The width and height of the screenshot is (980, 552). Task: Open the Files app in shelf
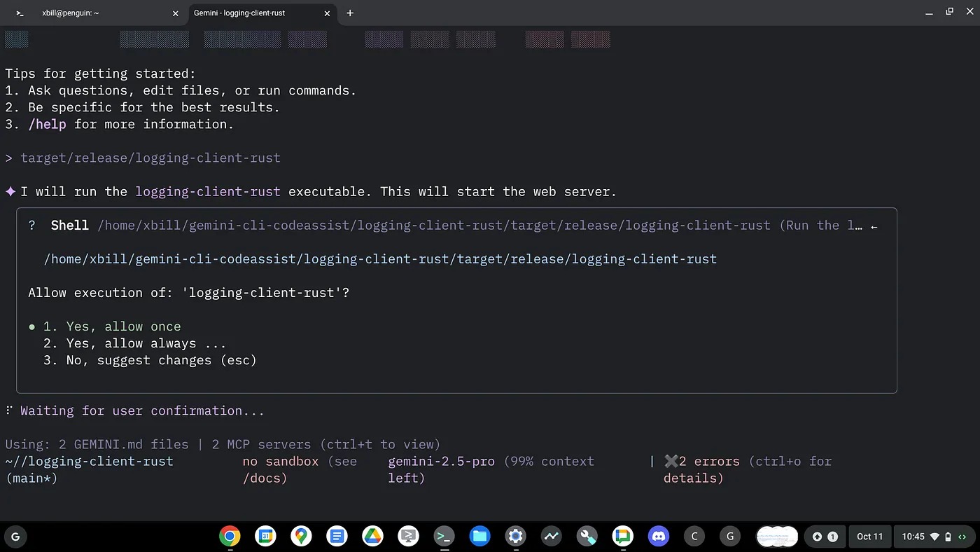(x=479, y=537)
